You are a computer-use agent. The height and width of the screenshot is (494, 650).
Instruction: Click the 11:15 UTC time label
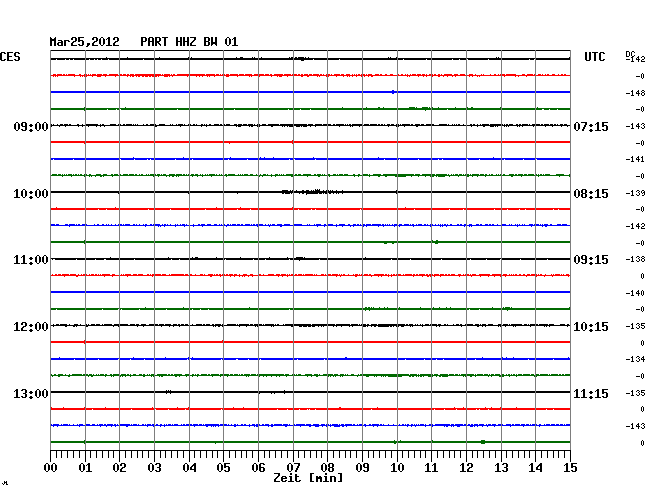coord(590,393)
